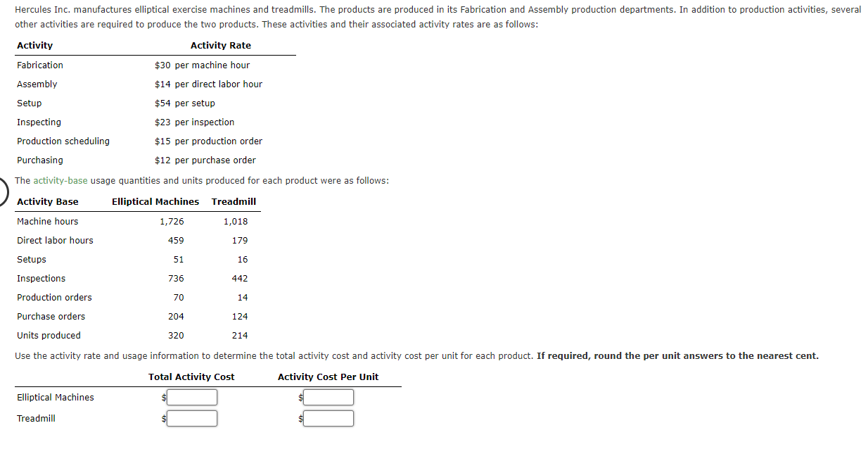Viewport: 868px width, 461px height.
Task: Select the Elliptical Machines column header
Action: (x=154, y=201)
